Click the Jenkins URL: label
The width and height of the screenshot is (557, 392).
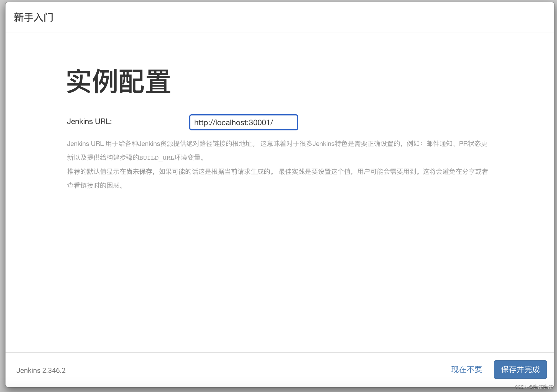coord(89,122)
